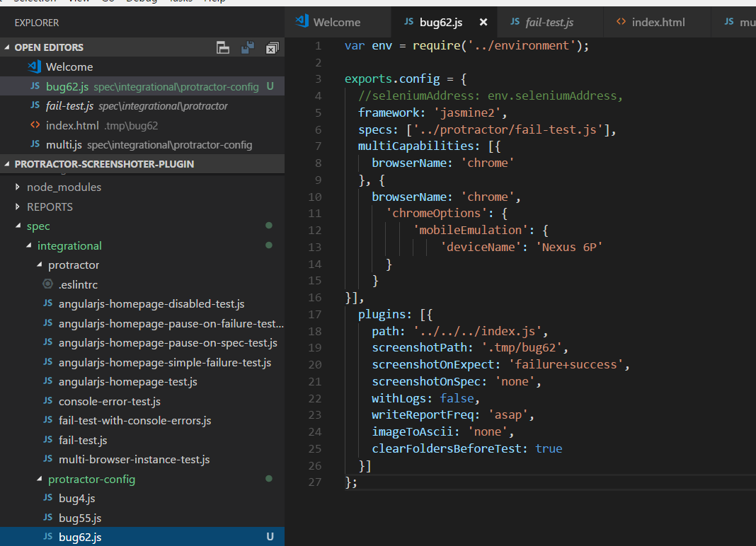The image size is (756, 546).
Task: Click line number 27 in the gutter
Action: [x=314, y=482]
